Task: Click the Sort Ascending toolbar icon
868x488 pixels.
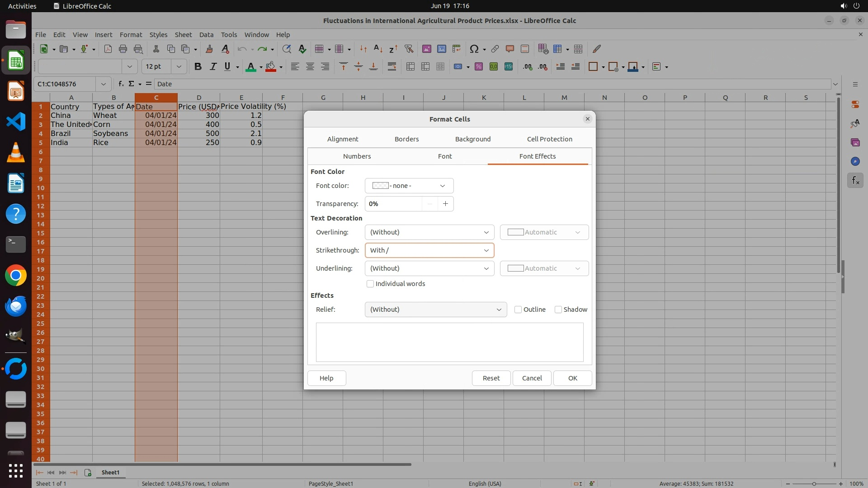Action: point(378,49)
